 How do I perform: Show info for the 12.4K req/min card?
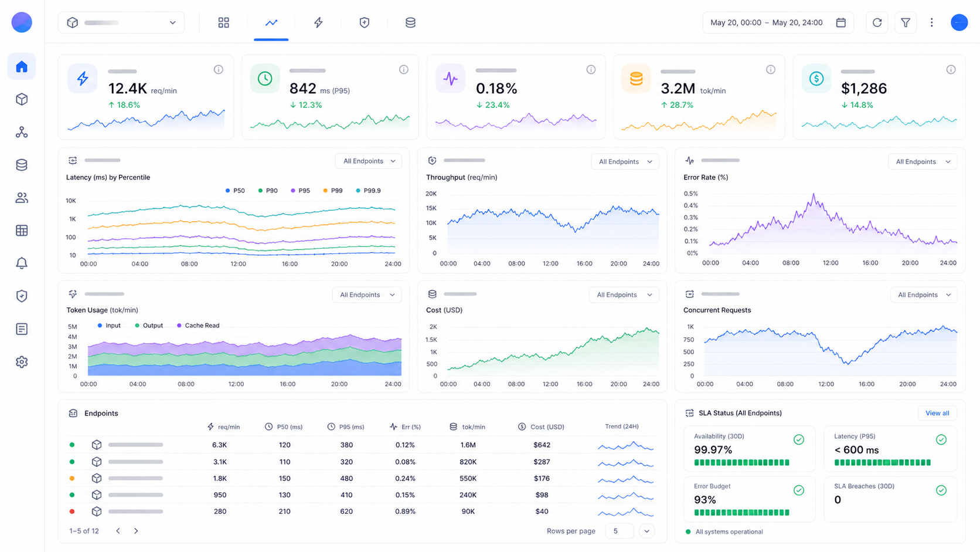[x=219, y=69]
